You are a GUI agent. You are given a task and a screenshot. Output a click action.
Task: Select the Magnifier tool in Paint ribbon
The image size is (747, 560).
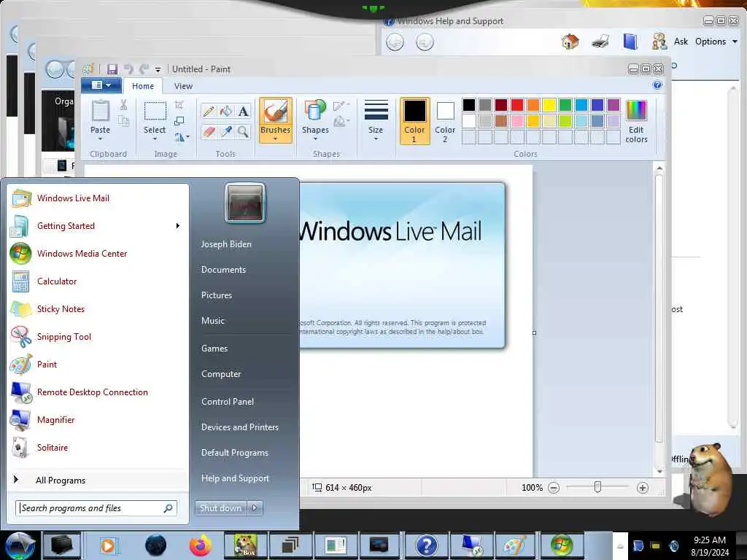pyautogui.click(x=244, y=131)
